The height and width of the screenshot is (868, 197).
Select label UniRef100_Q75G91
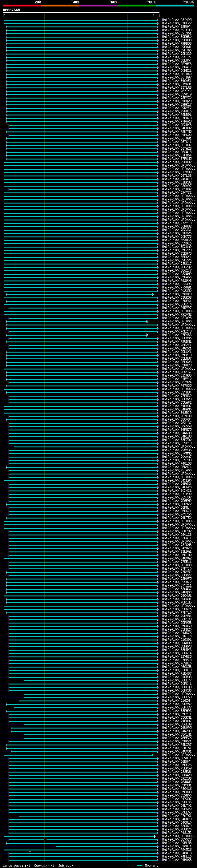177,84
